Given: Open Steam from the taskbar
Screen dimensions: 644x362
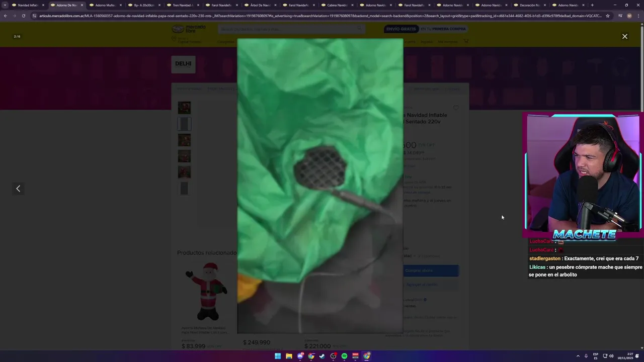Looking at the screenshot, I should point(322,356).
